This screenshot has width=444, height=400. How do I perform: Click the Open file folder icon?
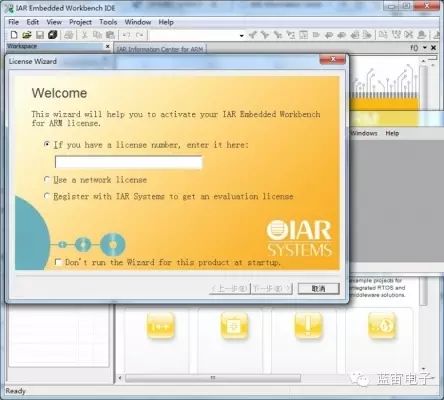coord(27,35)
